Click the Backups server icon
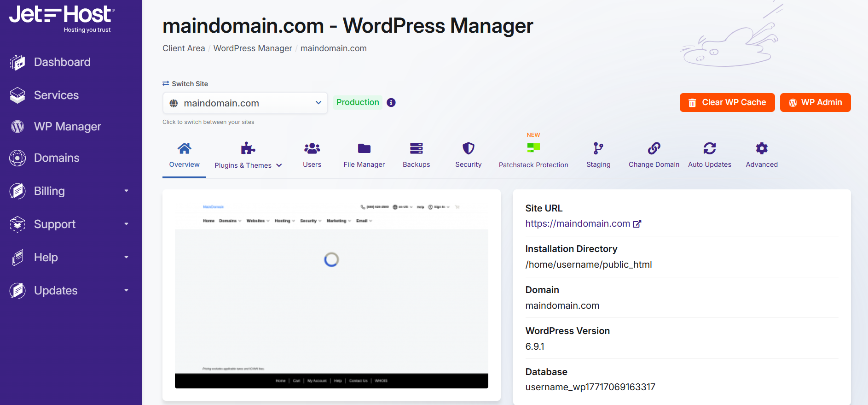 click(x=417, y=148)
